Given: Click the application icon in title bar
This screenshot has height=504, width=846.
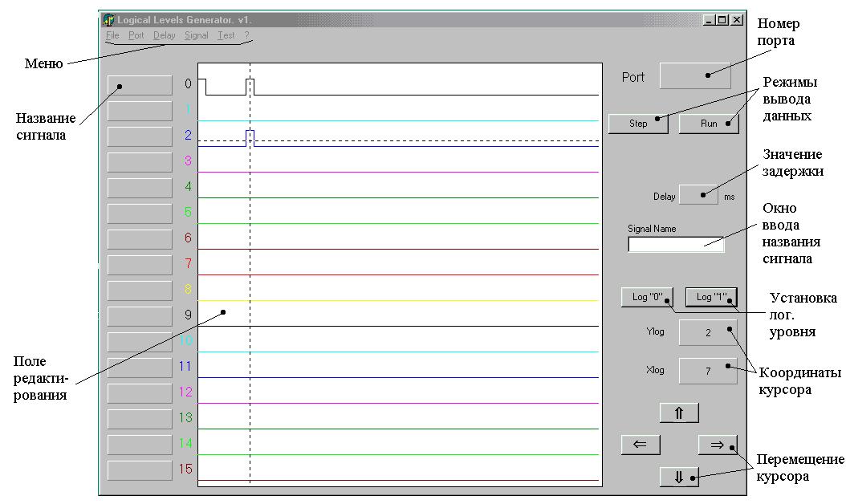Looking at the screenshot, I should click(x=108, y=19).
